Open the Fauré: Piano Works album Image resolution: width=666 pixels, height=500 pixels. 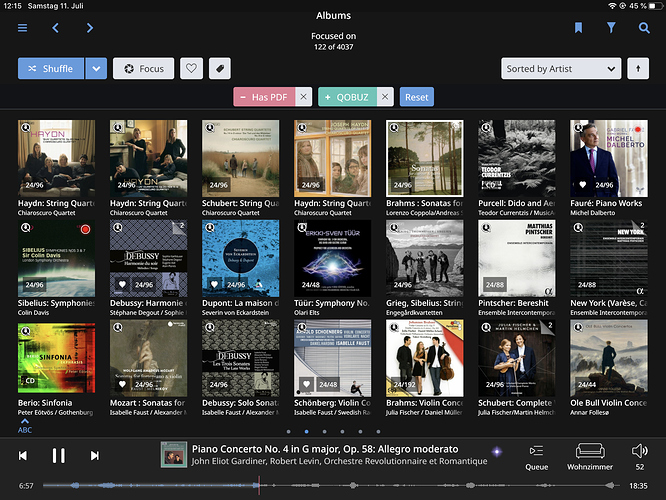click(x=609, y=158)
